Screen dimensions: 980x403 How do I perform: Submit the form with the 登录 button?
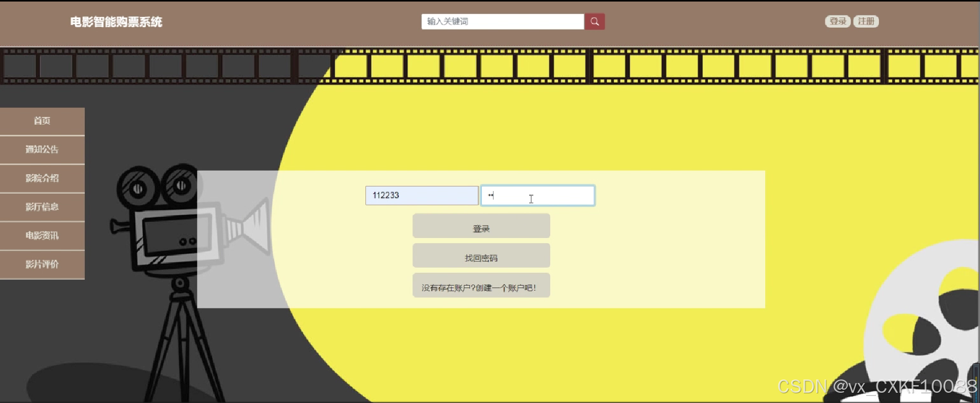(x=481, y=226)
